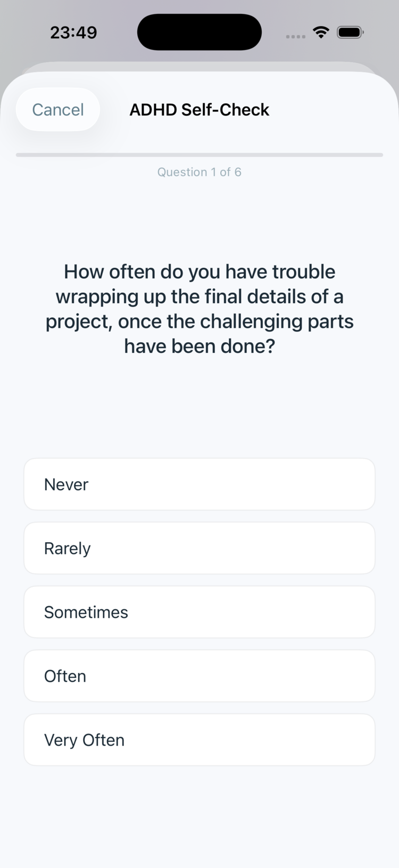Tap the battery indicator in the status bar
The image size is (399, 868).
click(350, 32)
